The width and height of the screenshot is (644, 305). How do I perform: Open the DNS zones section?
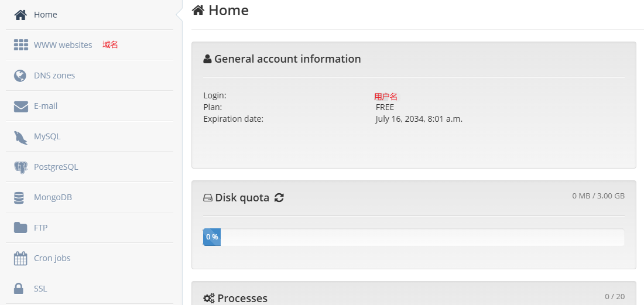tap(54, 76)
